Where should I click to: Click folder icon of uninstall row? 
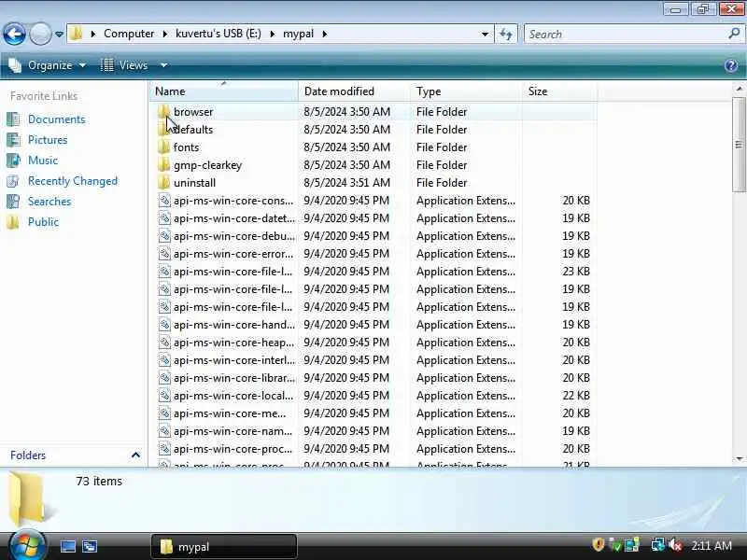[164, 182]
